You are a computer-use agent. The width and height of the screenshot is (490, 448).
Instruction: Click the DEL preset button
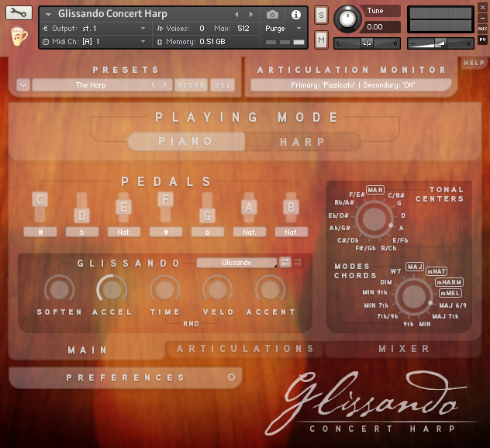point(223,85)
